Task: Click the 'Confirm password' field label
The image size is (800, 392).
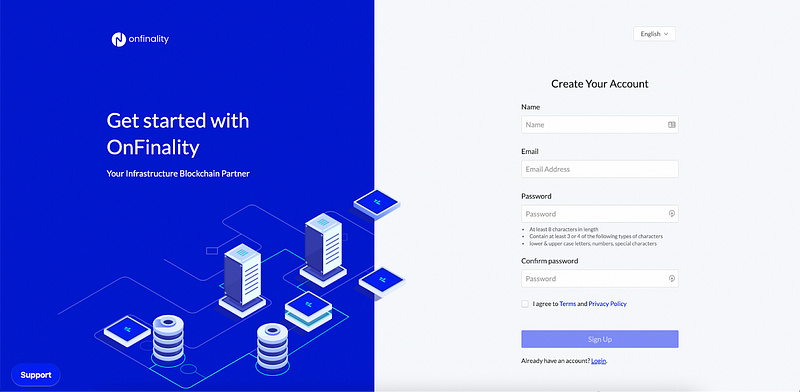Action: (549, 261)
